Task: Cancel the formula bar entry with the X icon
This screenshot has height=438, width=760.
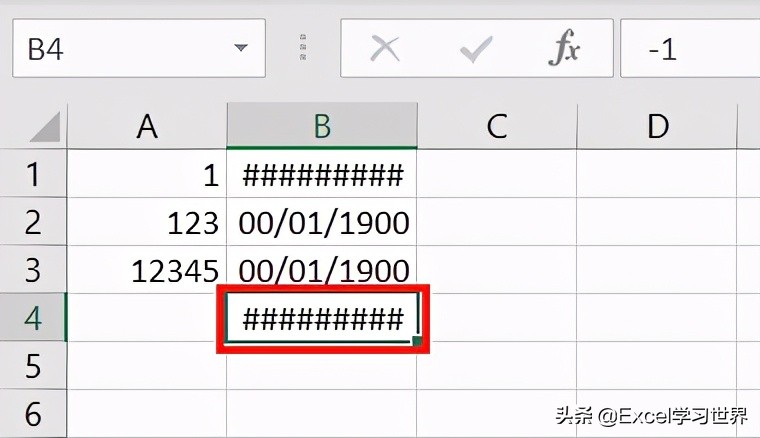Action: [x=385, y=48]
